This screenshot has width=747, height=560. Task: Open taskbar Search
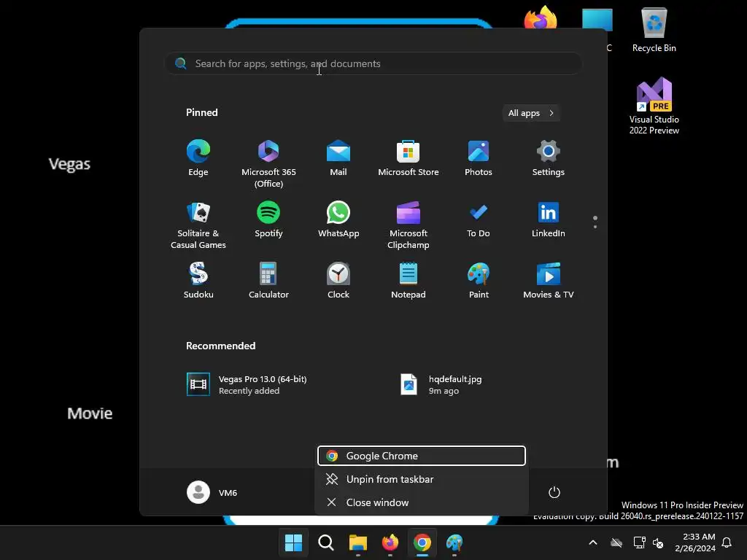coord(326,542)
